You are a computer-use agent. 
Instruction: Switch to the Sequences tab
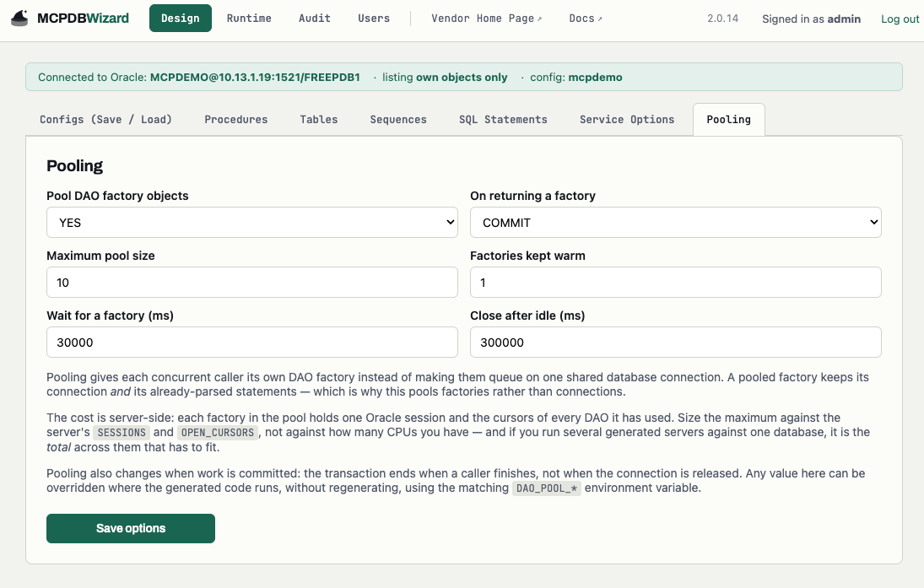[x=397, y=120]
